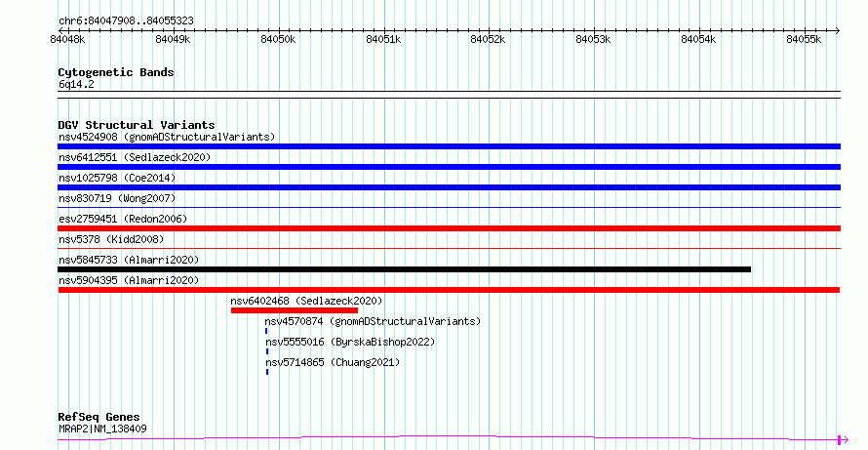Screen dimensions: 868x450
Task: Select the small blue nsv5555016 marker
Action: tap(267, 351)
